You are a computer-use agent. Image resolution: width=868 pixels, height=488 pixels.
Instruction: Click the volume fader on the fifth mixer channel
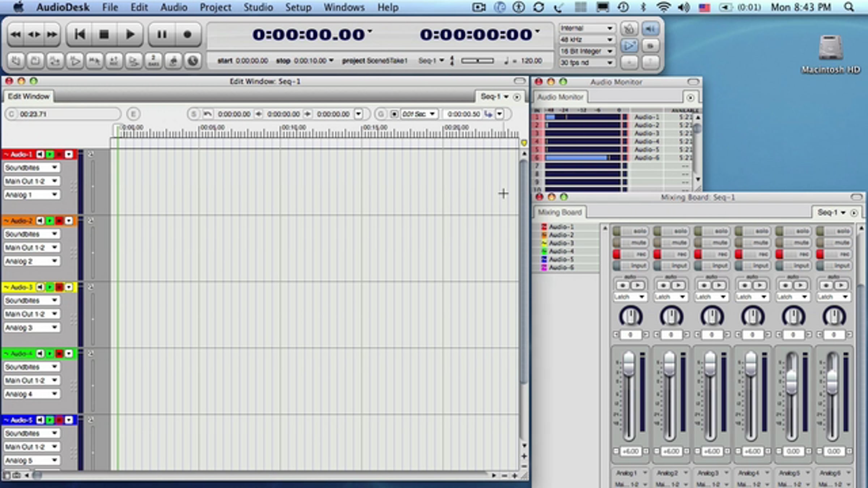coord(792,383)
